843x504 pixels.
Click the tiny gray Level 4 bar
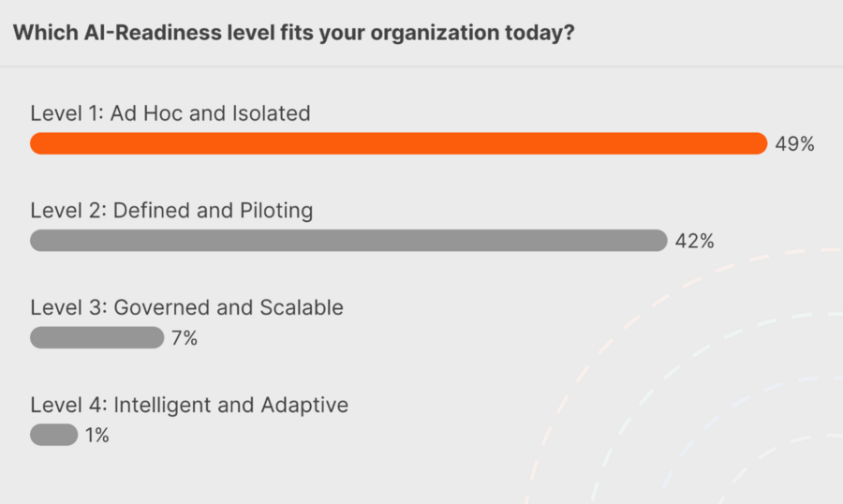tap(53, 435)
